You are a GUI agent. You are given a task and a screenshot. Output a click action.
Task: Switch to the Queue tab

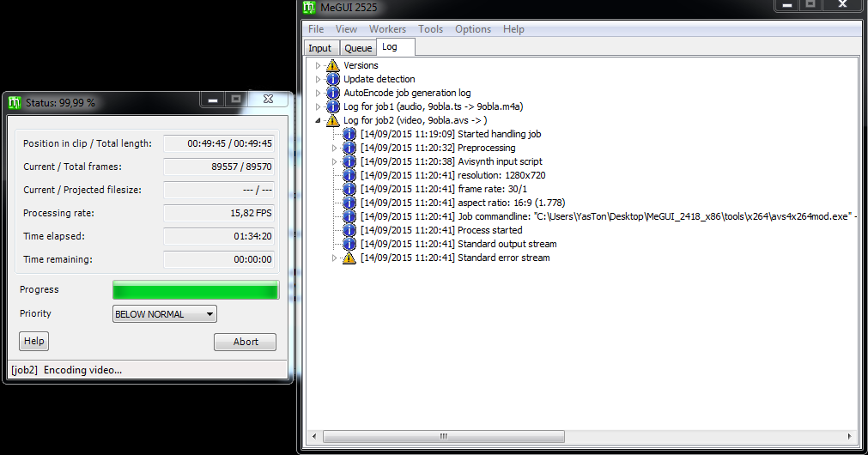(358, 48)
